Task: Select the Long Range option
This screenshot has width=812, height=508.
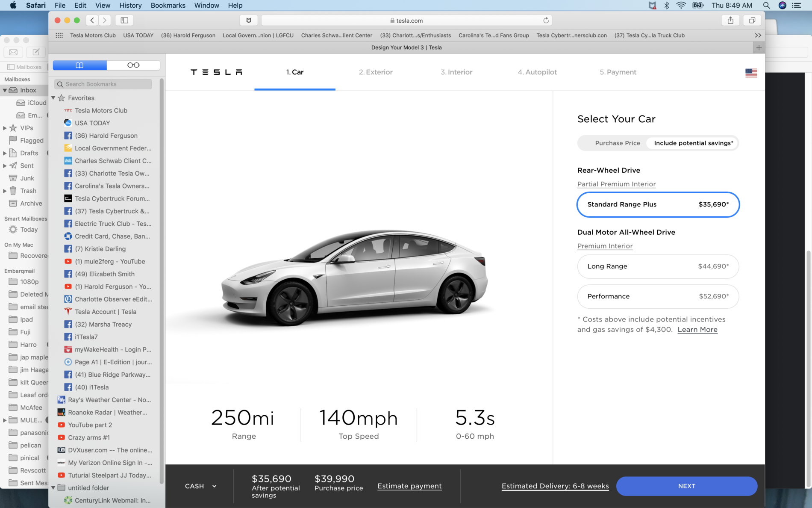Action: (658, 266)
